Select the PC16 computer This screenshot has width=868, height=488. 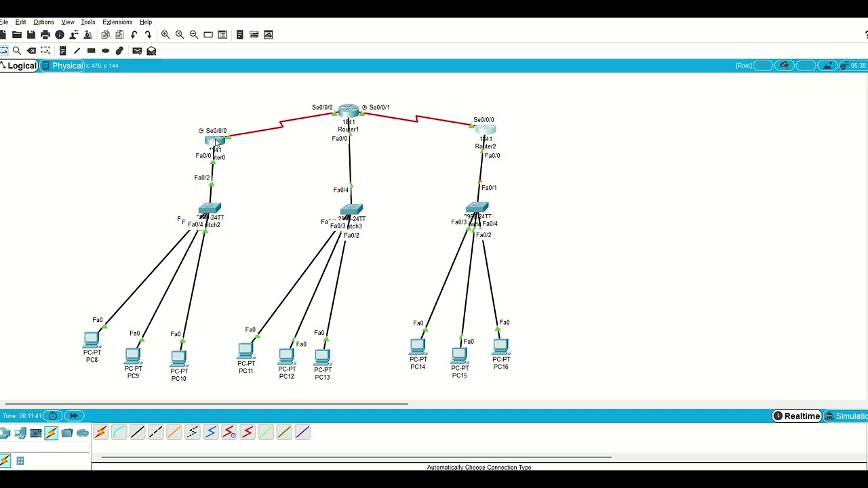pyautogui.click(x=501, y=347)
